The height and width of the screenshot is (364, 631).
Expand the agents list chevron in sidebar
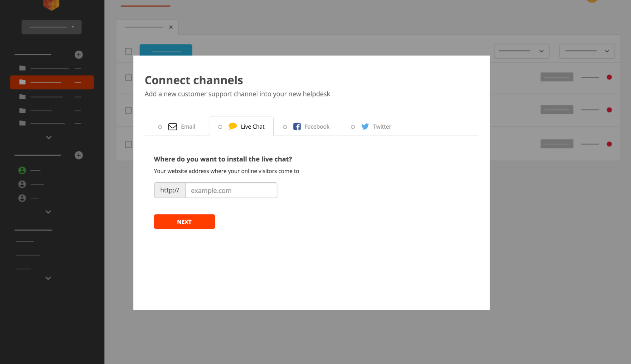48,212
